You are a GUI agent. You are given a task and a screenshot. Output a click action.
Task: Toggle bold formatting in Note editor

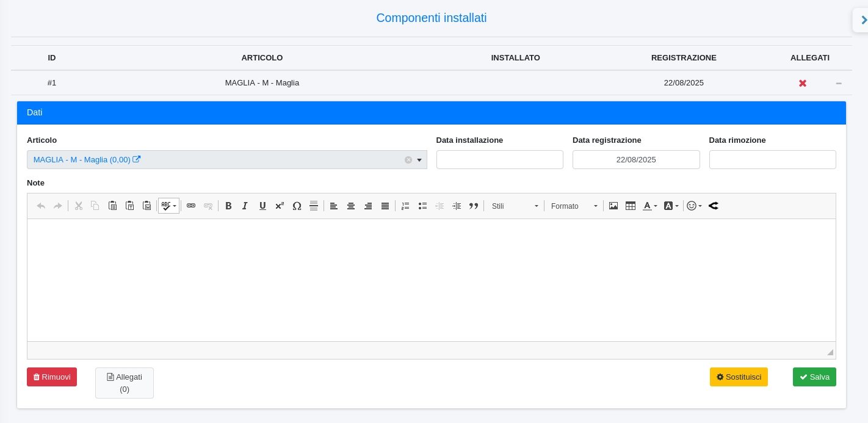228,206
